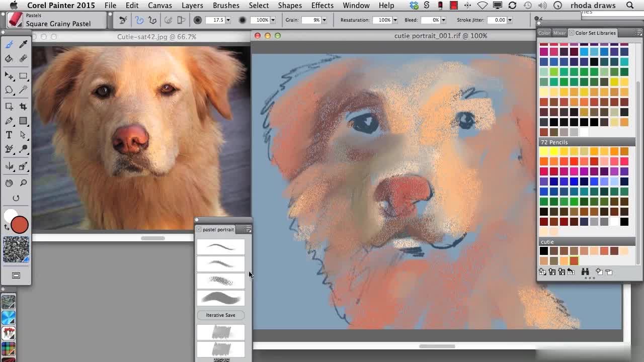Open Color Set Libraries panel options menu
This screenshot has height=362, width=644.
click(637, 33)
